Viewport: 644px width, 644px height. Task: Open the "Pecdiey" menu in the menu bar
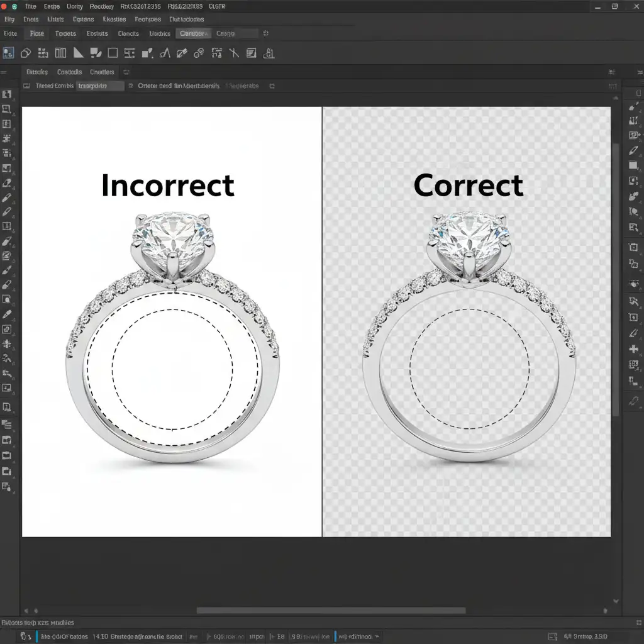pyautogui.click(x=102, y=6)
